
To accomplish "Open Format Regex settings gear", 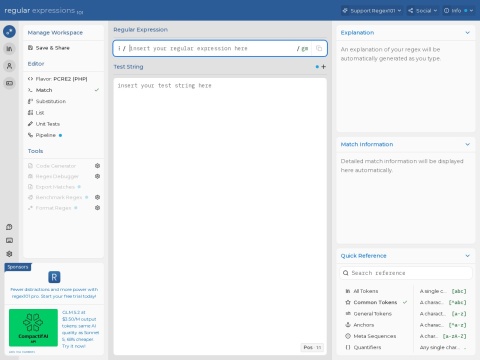I will click(x=97, y=208).
